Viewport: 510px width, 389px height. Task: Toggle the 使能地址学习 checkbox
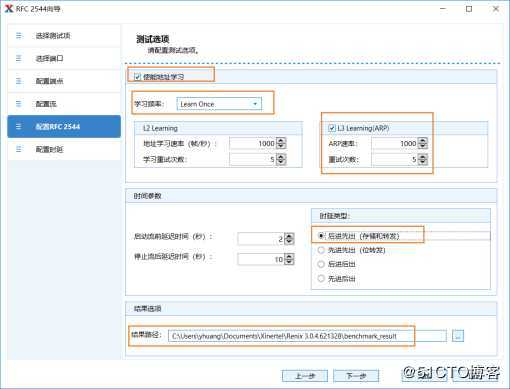(137, 77)
